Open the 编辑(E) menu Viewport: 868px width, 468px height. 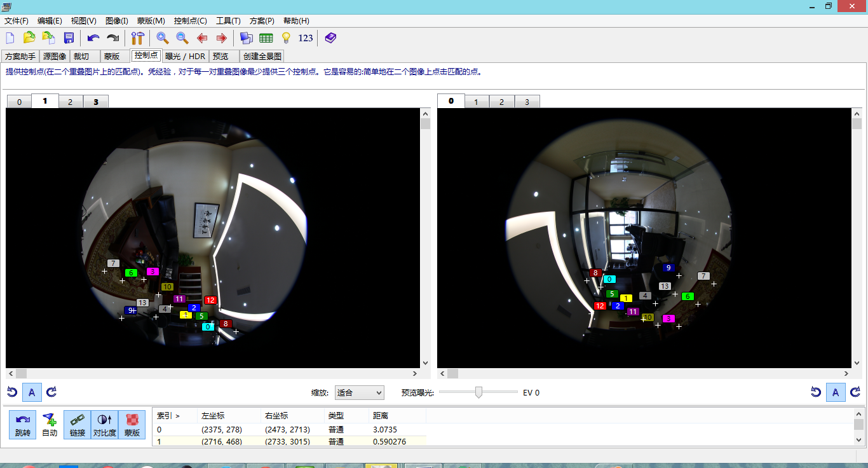(x=50, y=21)
